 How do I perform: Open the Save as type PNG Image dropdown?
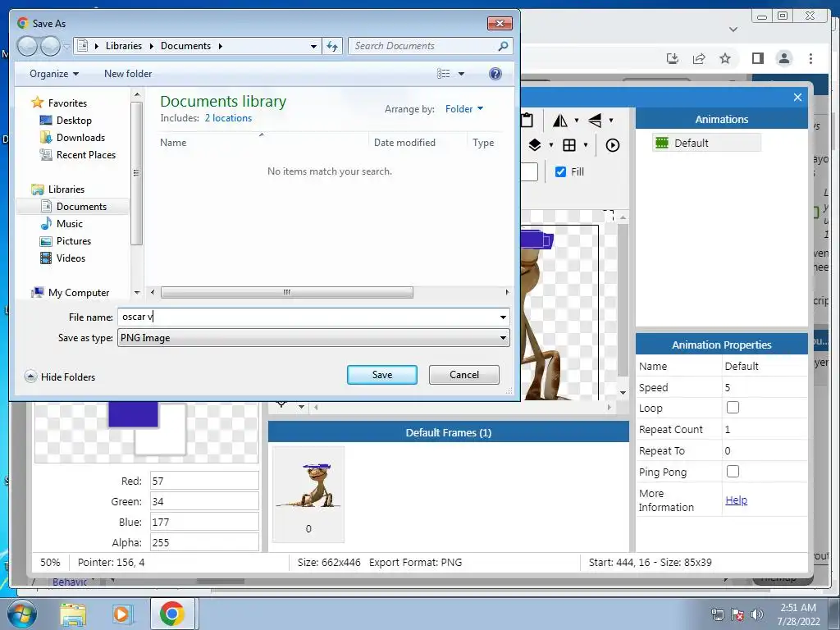[x=313, y=337]
